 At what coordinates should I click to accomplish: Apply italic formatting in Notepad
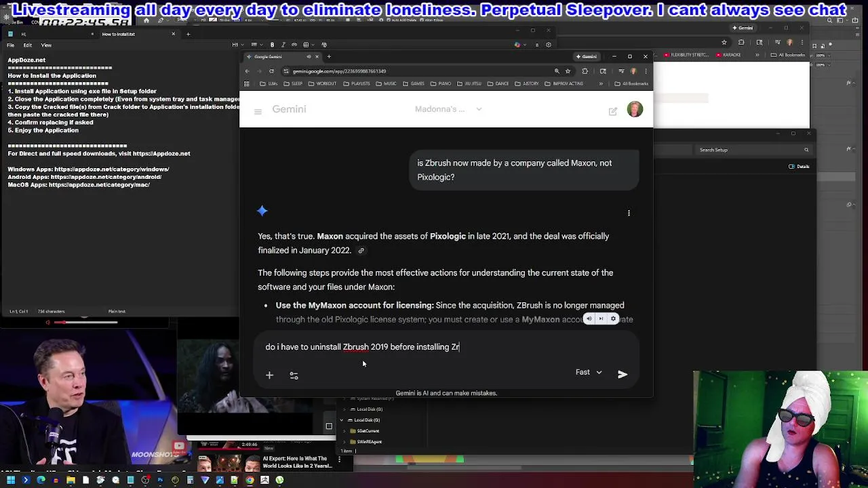pyautogui.click(x=283, y=45)
